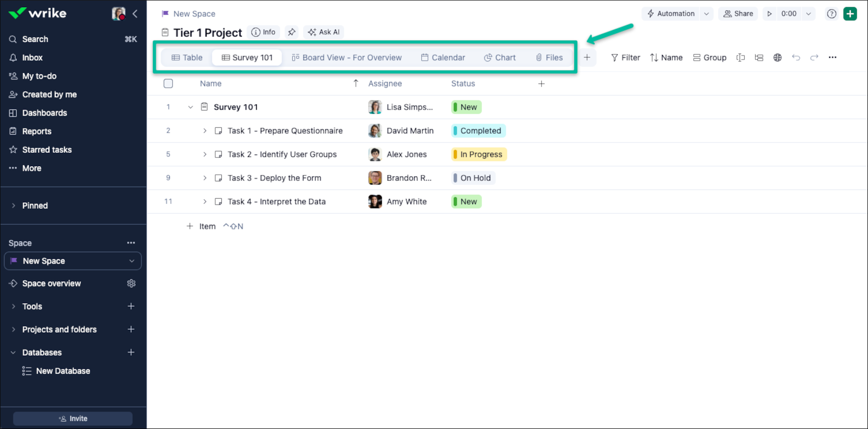Click the Share button

point(738,14)
